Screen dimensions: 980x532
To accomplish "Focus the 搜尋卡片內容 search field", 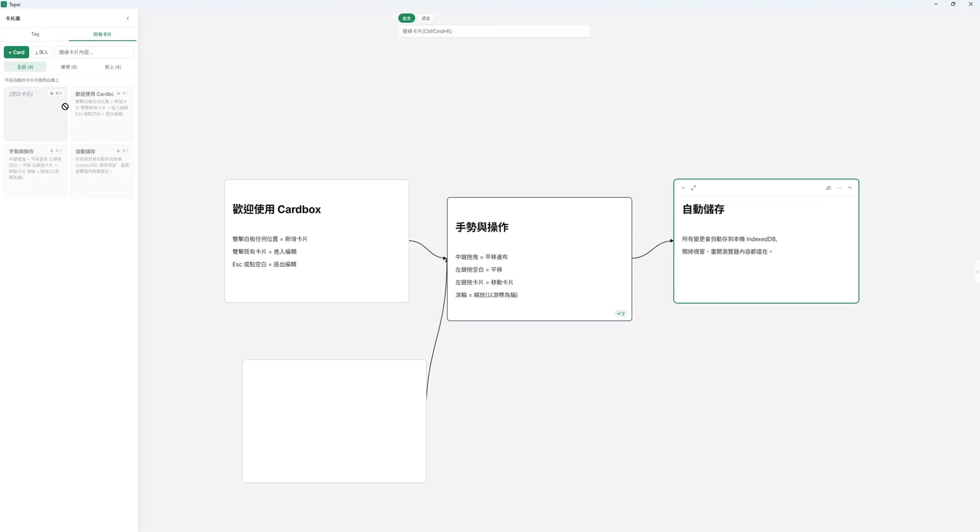I will 94,52.
